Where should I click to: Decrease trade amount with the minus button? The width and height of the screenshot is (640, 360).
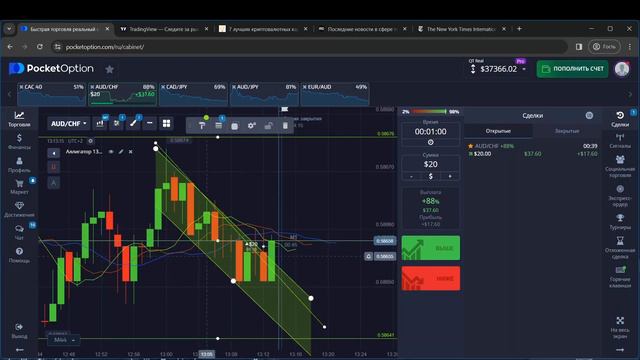(411, 176)
